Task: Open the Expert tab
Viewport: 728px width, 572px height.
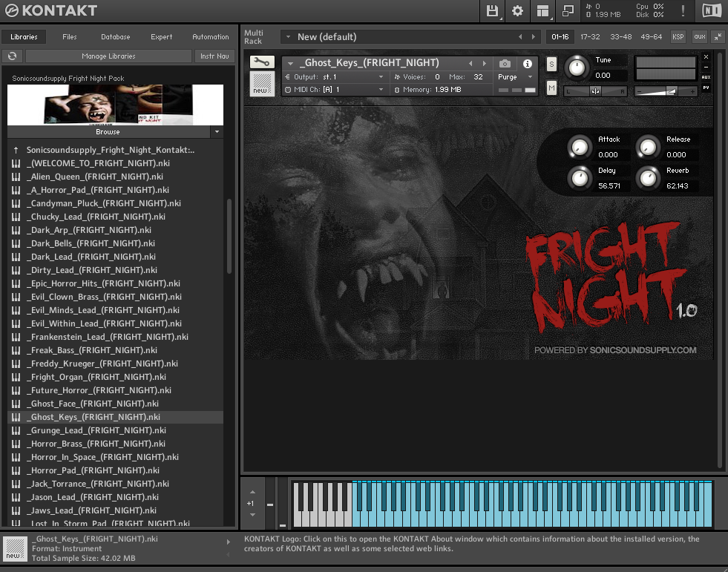Action: pos(161,36)
